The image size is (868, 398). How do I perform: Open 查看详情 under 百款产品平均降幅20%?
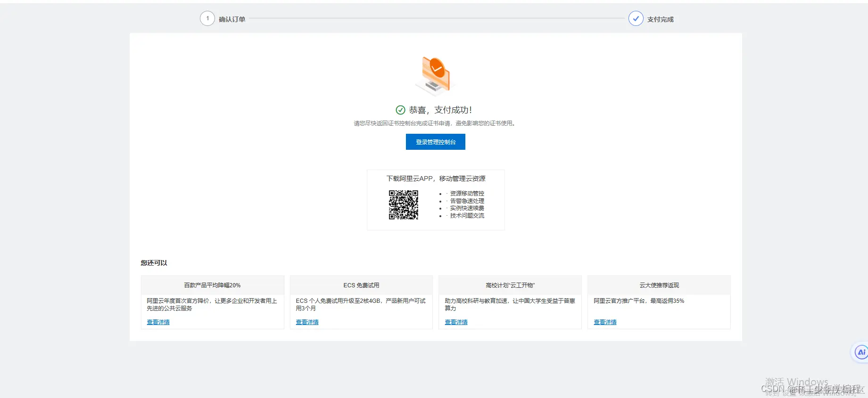(x=158, y=322)
